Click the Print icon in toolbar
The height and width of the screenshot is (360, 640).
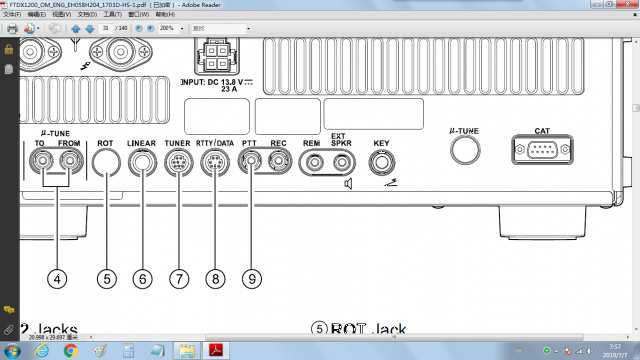pyautogui.click(x=12, y=29)
